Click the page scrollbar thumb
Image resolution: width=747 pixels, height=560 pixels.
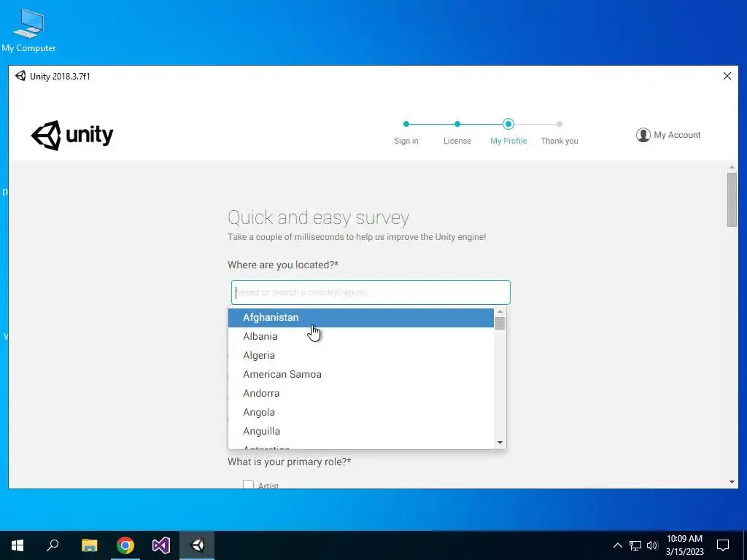732,200
